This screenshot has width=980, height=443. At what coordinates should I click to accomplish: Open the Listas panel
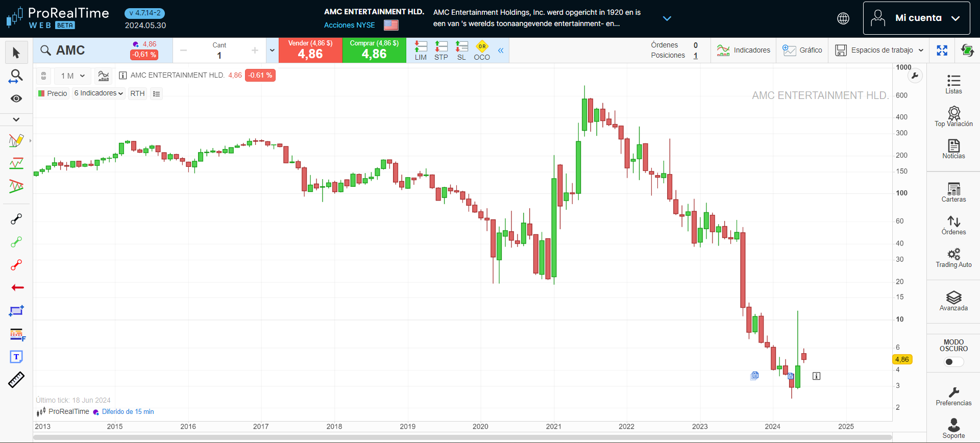tap(953, 84)
